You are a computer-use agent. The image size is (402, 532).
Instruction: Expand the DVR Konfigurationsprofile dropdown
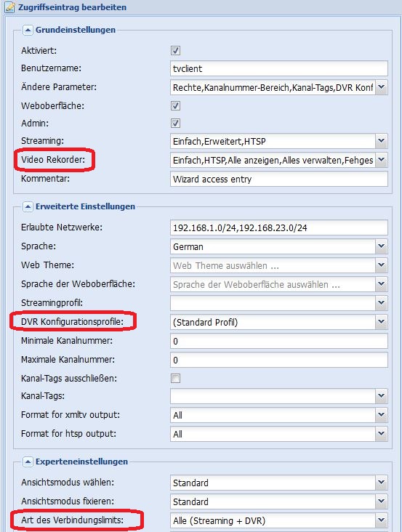click(382, 322)
